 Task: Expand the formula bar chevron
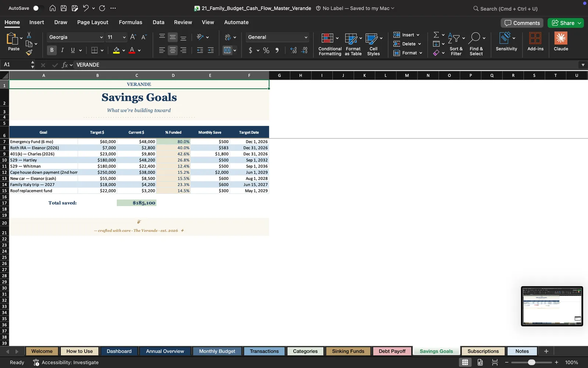pyautogui.click(x=583, y=65)
